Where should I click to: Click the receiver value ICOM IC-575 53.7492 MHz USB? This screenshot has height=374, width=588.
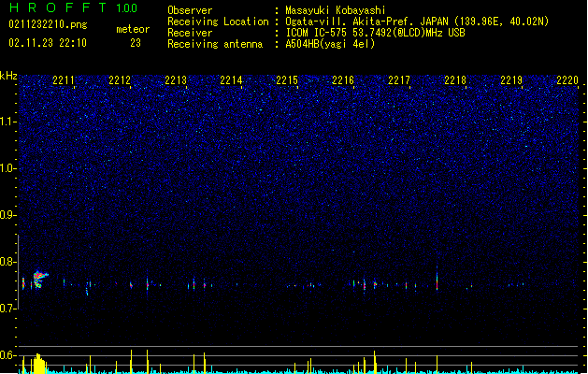[375, 33]
